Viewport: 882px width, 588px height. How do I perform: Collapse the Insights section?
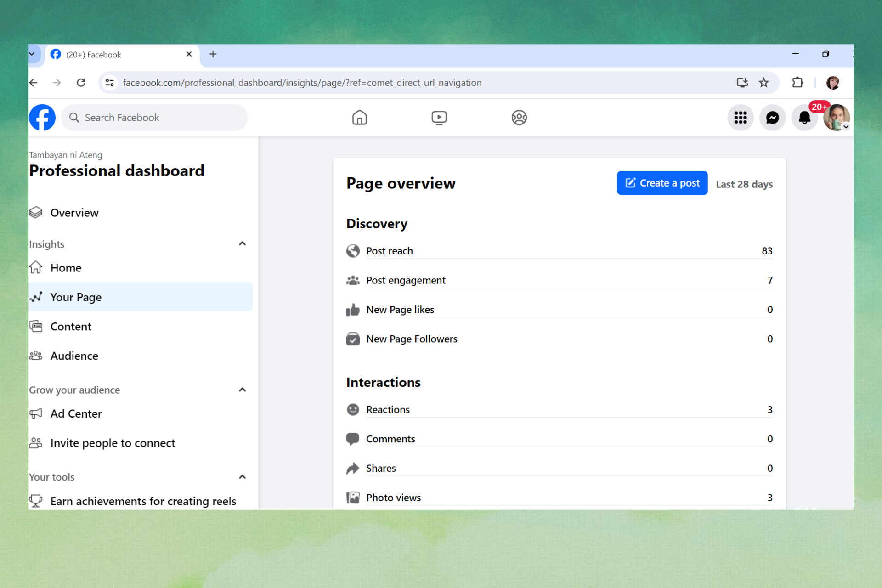(x=242, y=244)
